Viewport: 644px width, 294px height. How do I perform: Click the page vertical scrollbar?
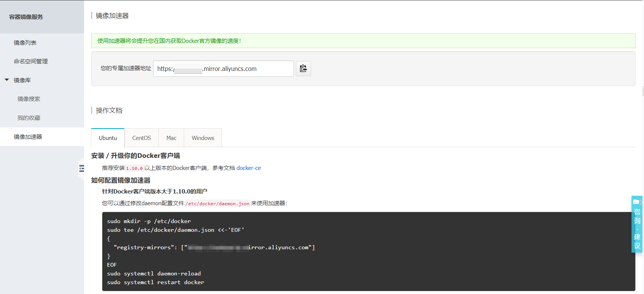(643, 91)
